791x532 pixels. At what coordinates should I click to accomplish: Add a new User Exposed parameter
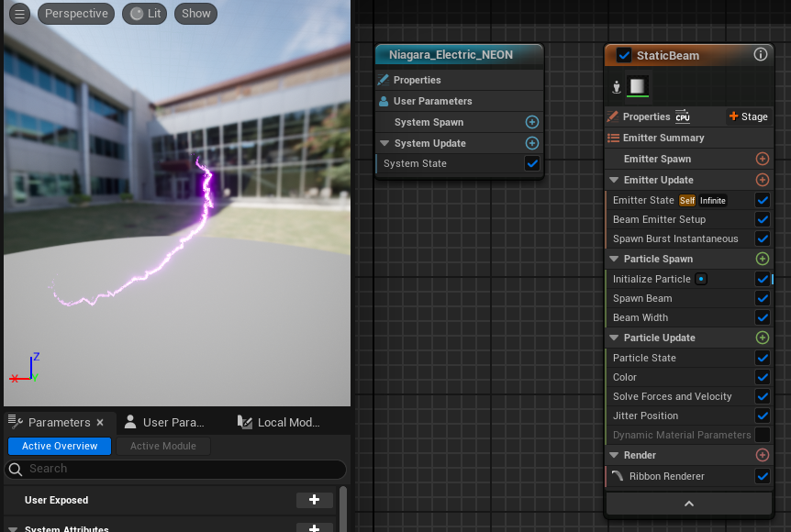pos(314,500)
